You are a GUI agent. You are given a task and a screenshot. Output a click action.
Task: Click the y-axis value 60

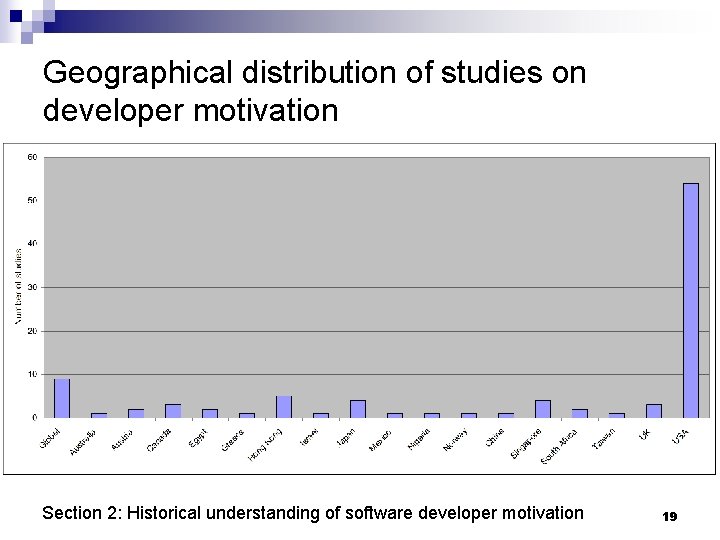tap(32, 158)
